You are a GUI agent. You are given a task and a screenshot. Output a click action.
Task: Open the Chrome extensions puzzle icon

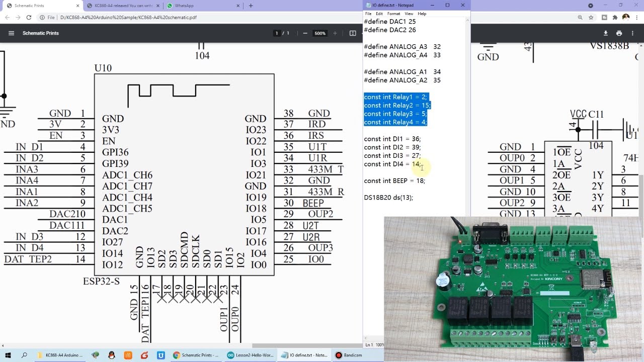point(615,17)
